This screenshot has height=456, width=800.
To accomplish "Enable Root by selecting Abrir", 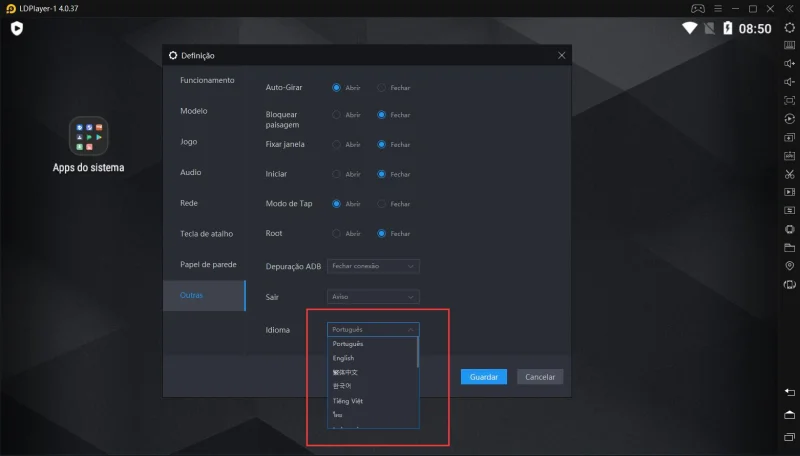I will (x=336, y=234).
